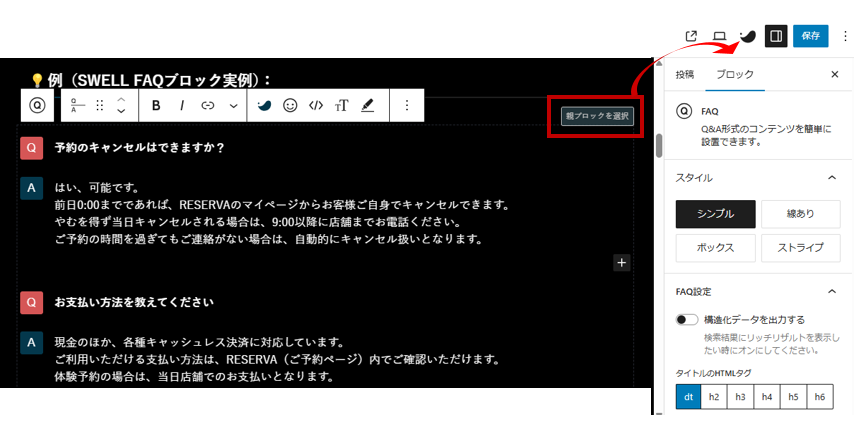Image resolution: width=857 pixels, height=426 pixels.
Task: Switch to the 投稿 tab
Action: coord(685,74)
